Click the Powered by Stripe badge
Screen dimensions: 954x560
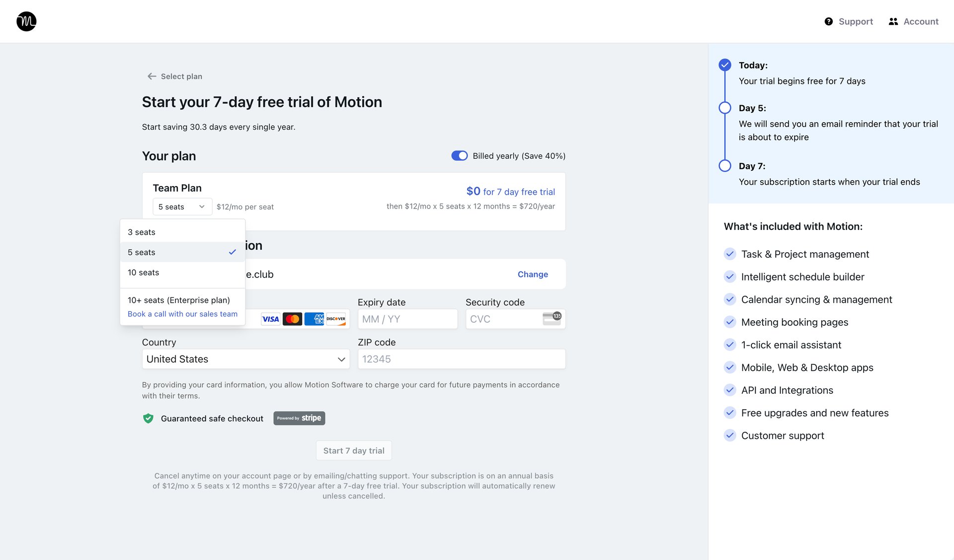point(299,418)
